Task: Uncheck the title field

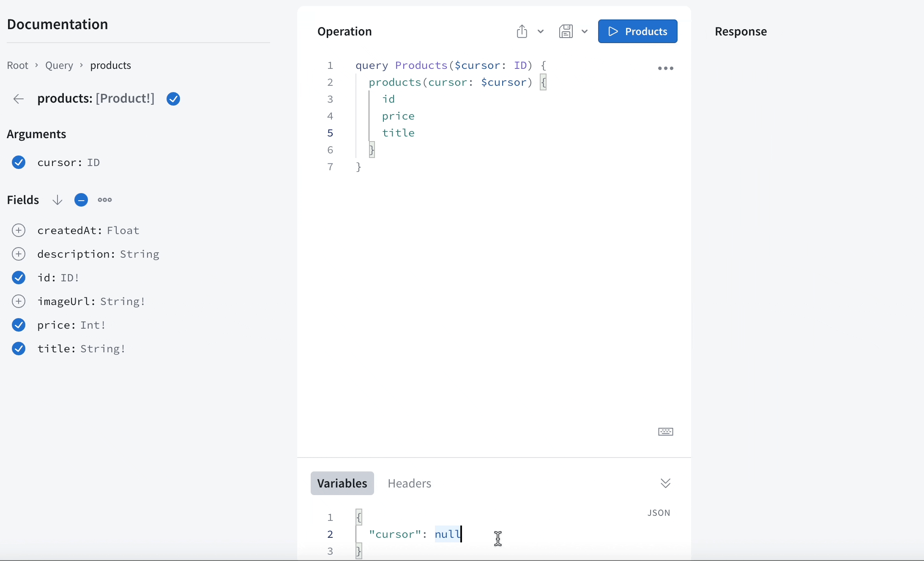Action: [x=19, y=349]
